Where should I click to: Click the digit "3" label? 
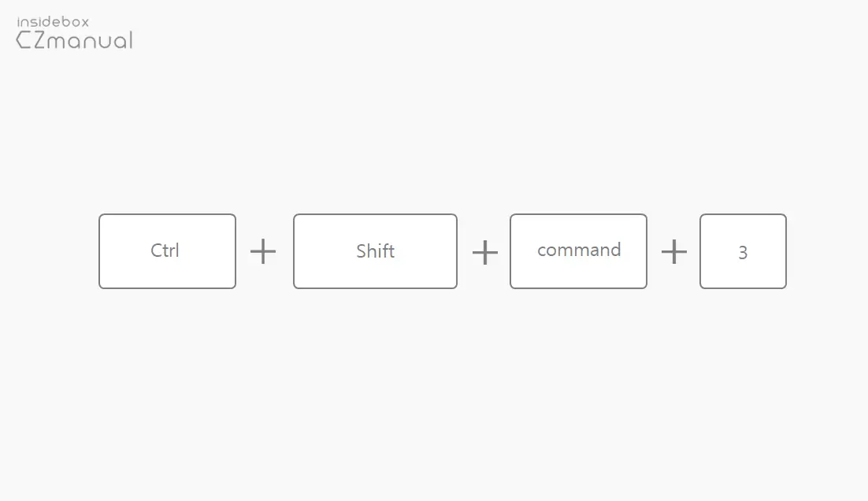pyautogui.click(x=743, y=253)
